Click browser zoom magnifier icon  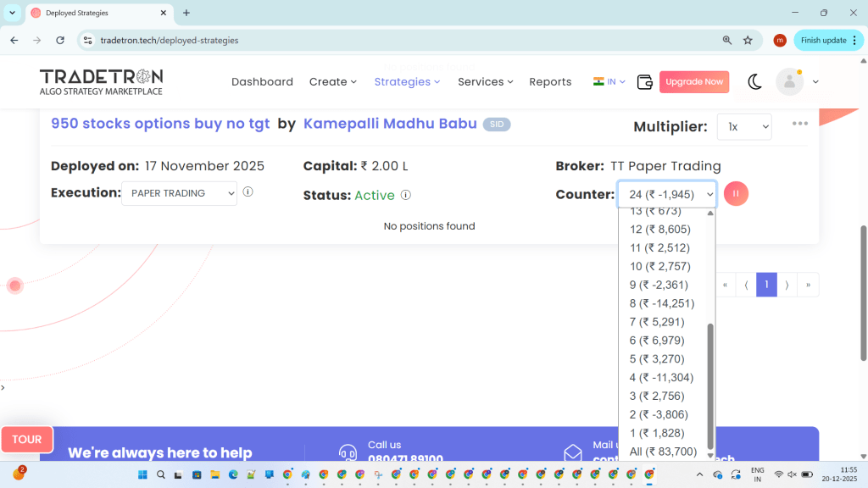coord(727,40)
